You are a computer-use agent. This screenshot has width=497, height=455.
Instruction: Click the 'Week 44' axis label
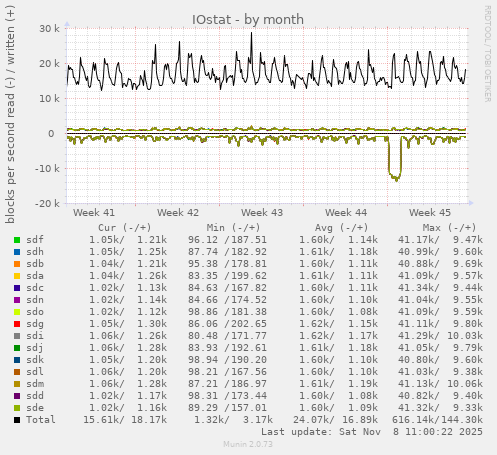coord(346,213)
